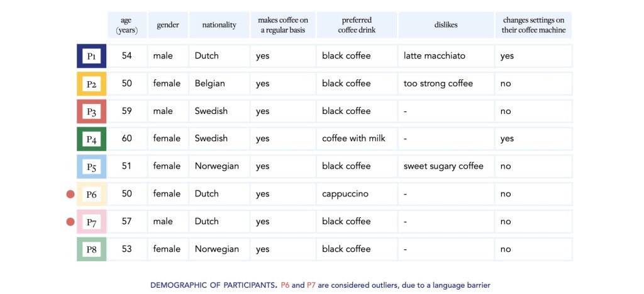Click the "dislikes" column header
This screenshot has width=644, height=294.
445,25
